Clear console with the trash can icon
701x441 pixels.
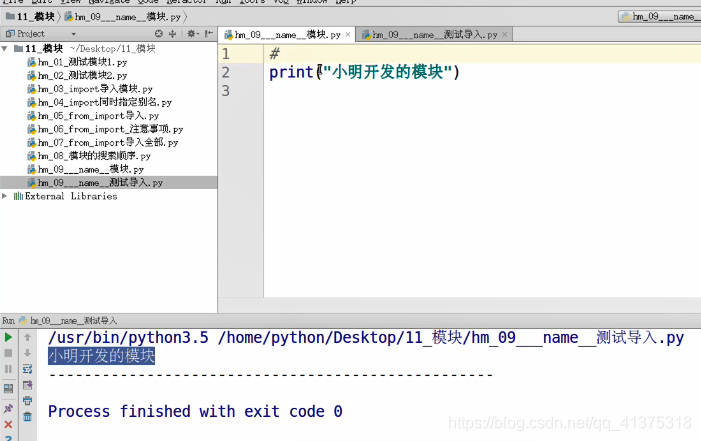(27, 416)
